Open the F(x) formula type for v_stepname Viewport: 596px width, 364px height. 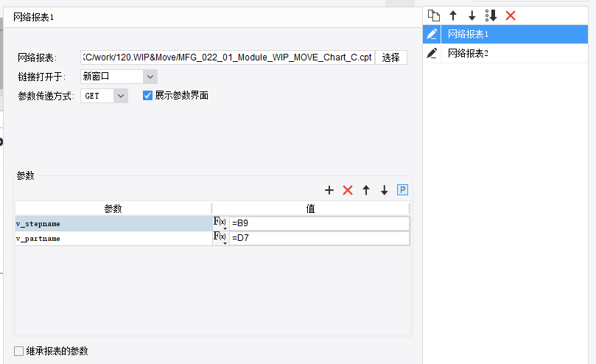(x=220, y=223)
